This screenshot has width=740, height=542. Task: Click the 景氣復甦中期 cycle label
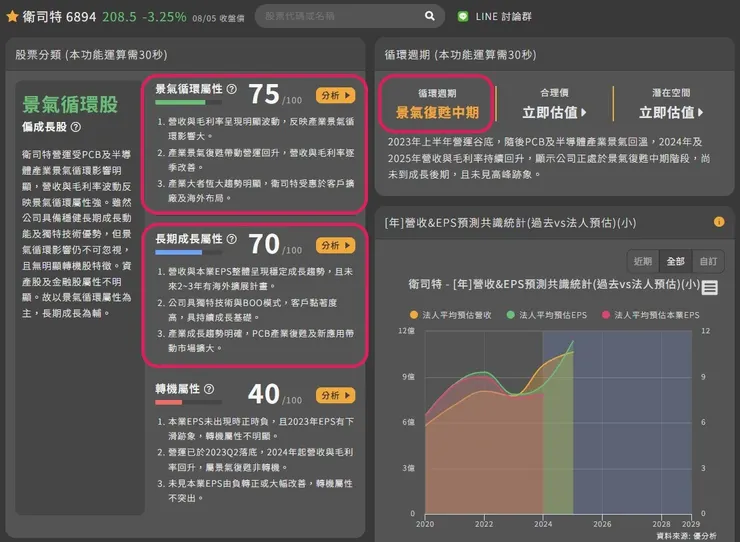[x=437, y=112]
